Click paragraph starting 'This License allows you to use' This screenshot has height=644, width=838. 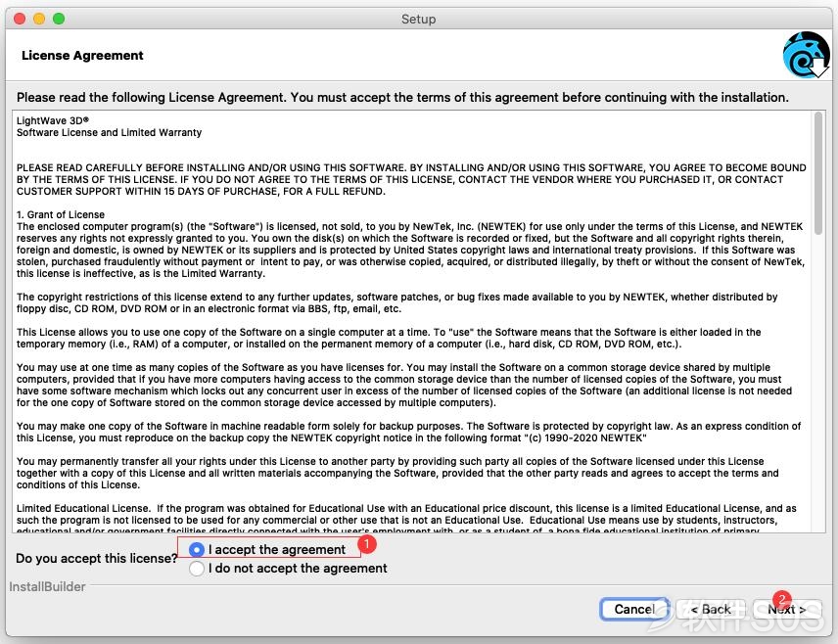point(389,338)
